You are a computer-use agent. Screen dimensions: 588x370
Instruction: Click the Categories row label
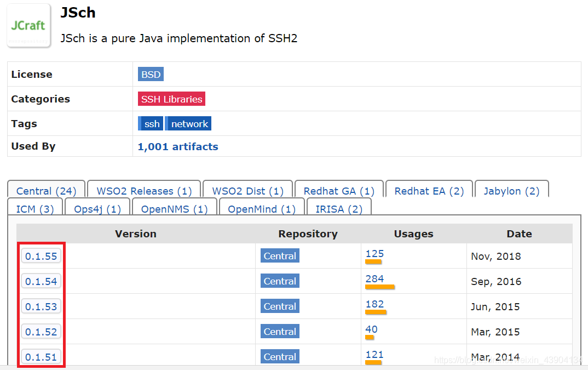[41, 99]
